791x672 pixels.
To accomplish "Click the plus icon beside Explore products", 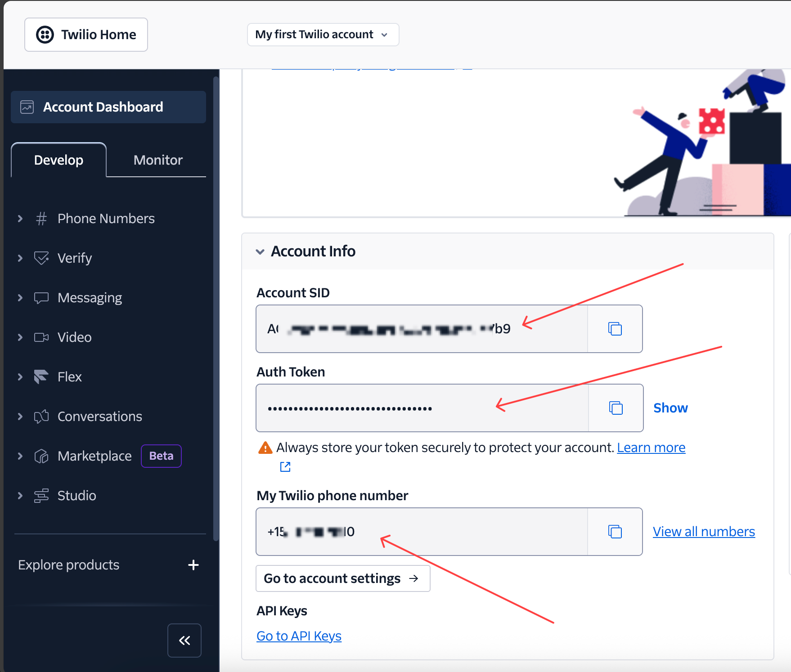I will click(x=193, y=565).
